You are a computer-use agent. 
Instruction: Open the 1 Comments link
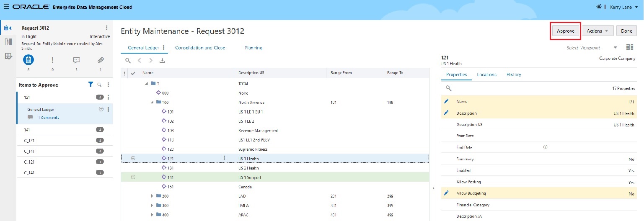[49, 118]
